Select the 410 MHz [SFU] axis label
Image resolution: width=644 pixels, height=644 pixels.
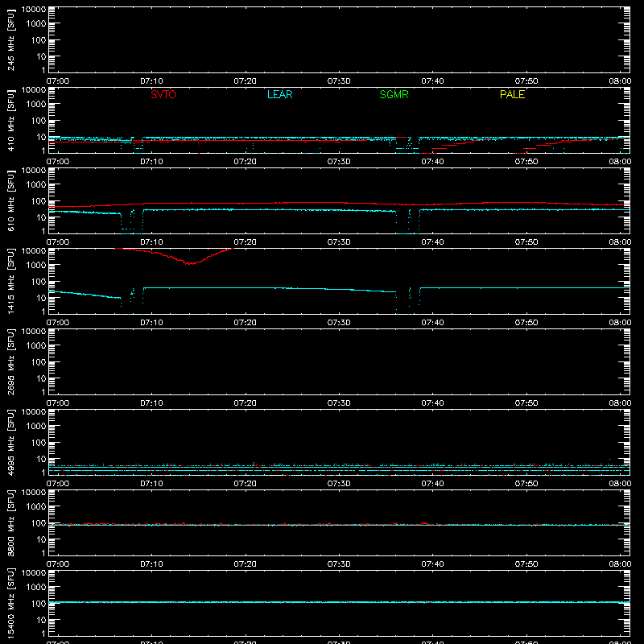10,120
